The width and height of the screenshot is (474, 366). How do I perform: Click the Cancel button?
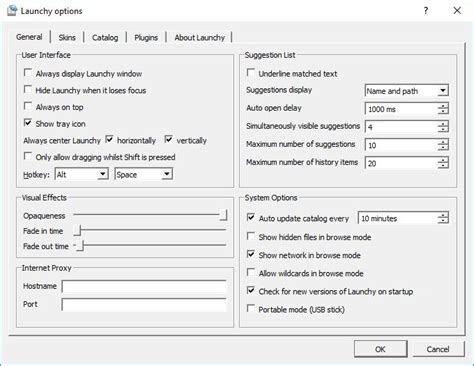(x=438, y=349)
